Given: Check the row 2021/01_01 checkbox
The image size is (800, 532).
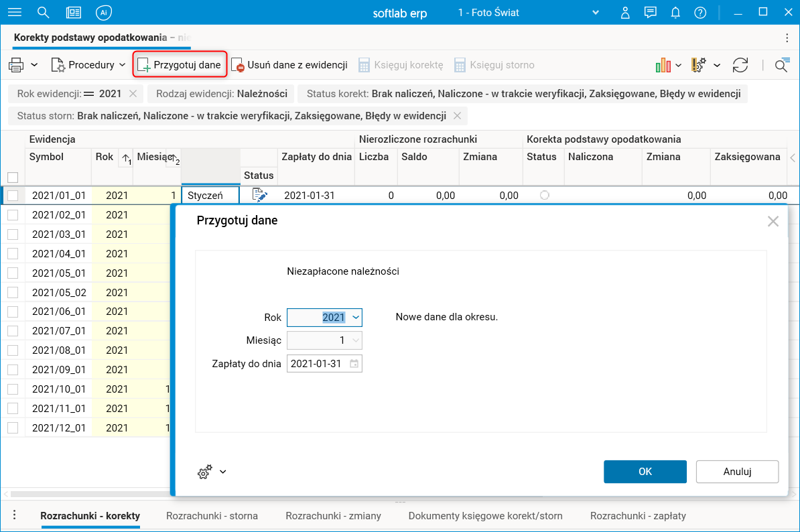Looking at the screenshot, I should click(x=13, y=196).
